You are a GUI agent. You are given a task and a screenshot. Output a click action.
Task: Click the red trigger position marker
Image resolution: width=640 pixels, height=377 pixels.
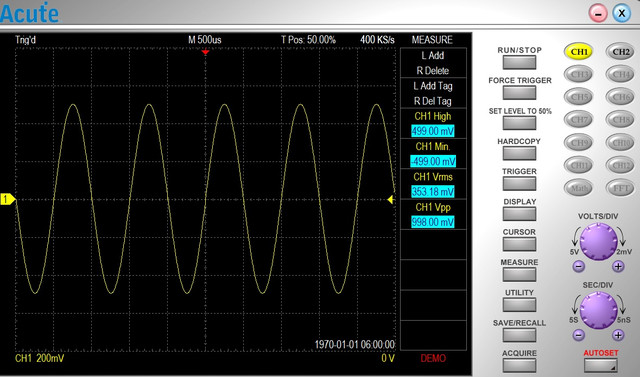click(x=205, y=52)
